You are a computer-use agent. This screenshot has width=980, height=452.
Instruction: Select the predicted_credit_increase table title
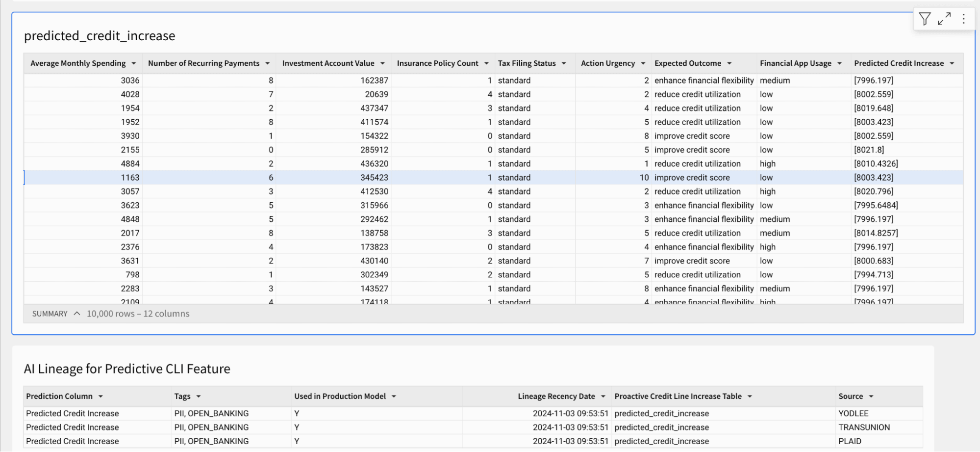100,36
